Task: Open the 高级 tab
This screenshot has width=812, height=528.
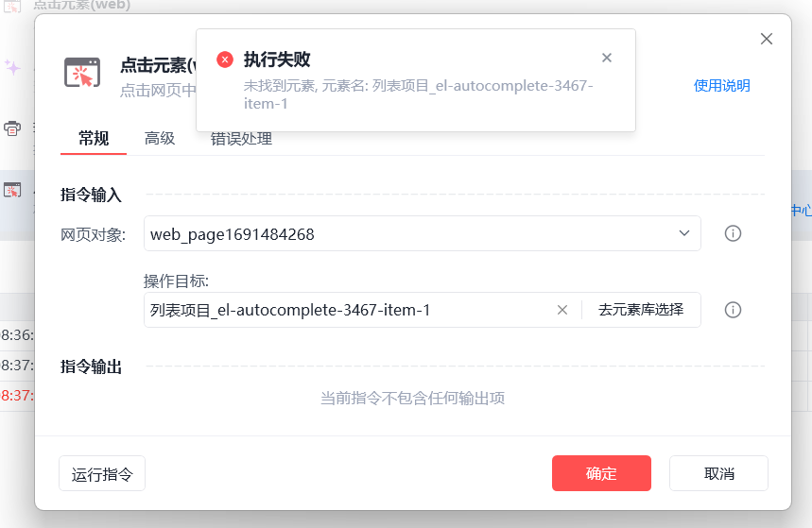Action: click(x=160, y=139)
